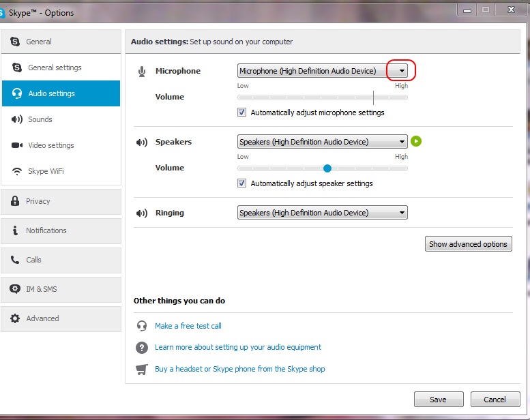Click the chat bubble icon beside IM & SMS
530x420 pixels.
(x=15, y=289)
